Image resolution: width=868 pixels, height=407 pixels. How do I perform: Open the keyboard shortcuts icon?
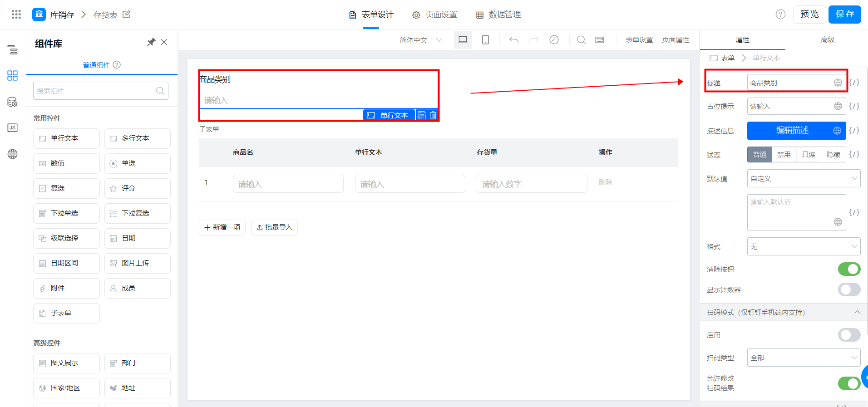tap(600, 40)
